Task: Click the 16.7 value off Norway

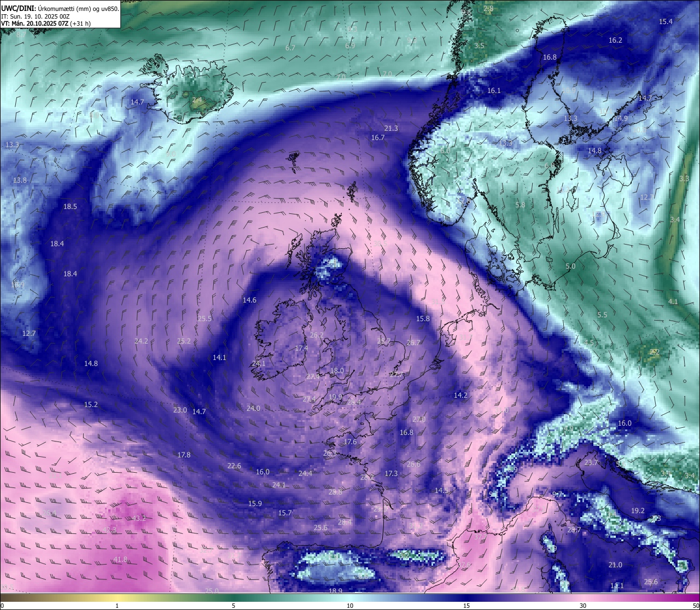Action: (x=378, y=137)
